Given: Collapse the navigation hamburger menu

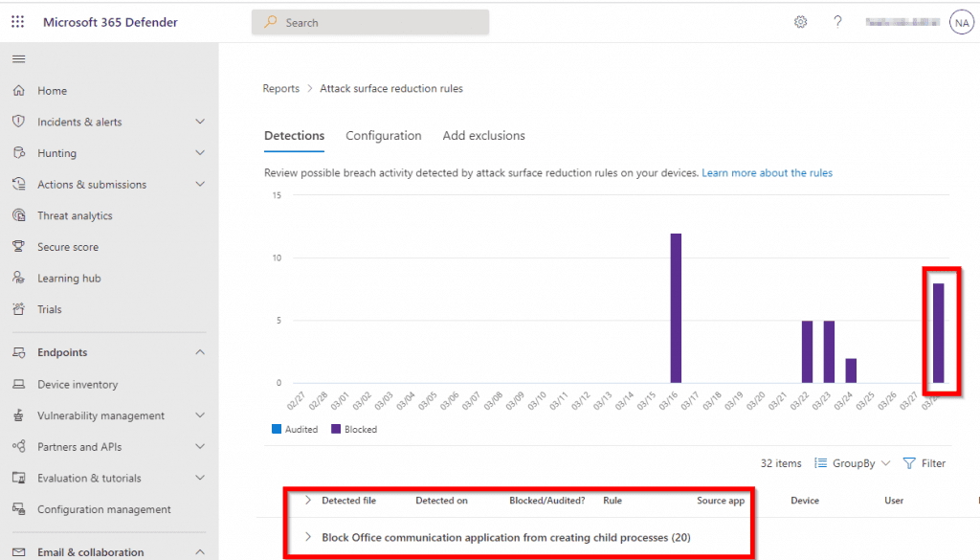Looking at the screenshot, I should tap(19, 58).
